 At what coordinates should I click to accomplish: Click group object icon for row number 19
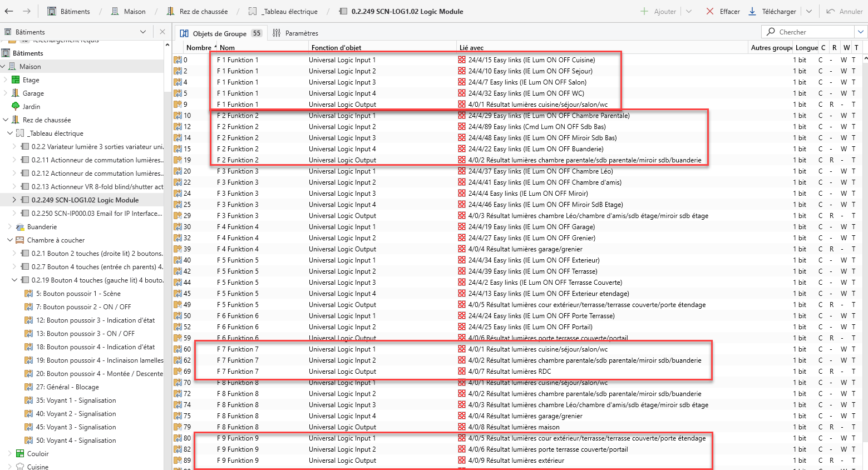(x=177, y=160)
